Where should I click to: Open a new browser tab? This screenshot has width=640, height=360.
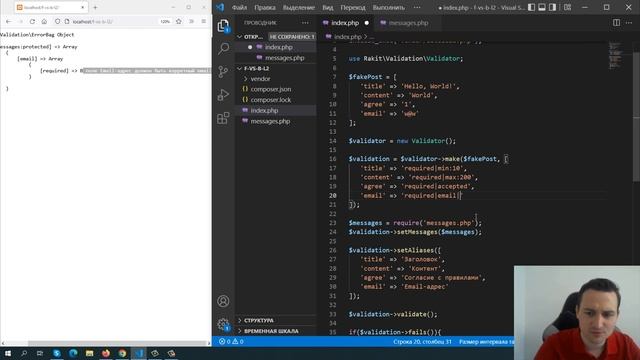95,7
